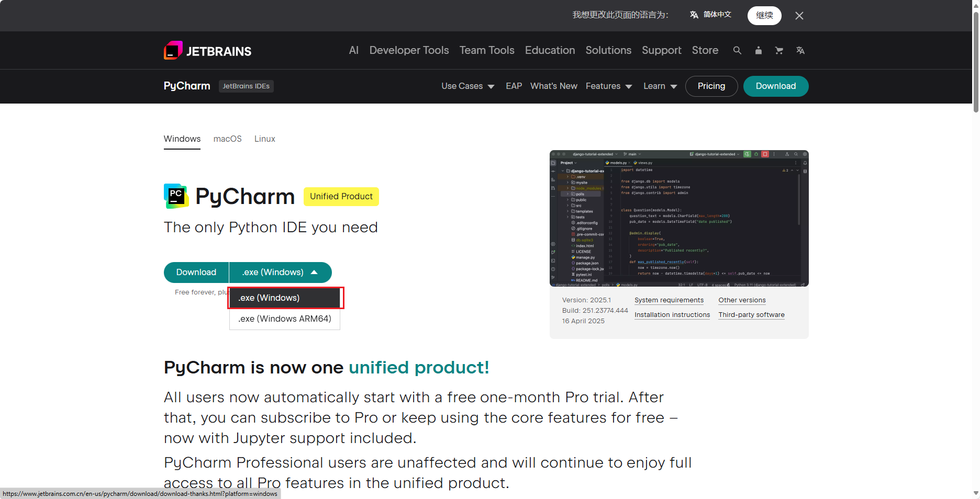The width and height of the screenshot is (980, 499).
Task: Open the EAP page
Action: (514, 86)
